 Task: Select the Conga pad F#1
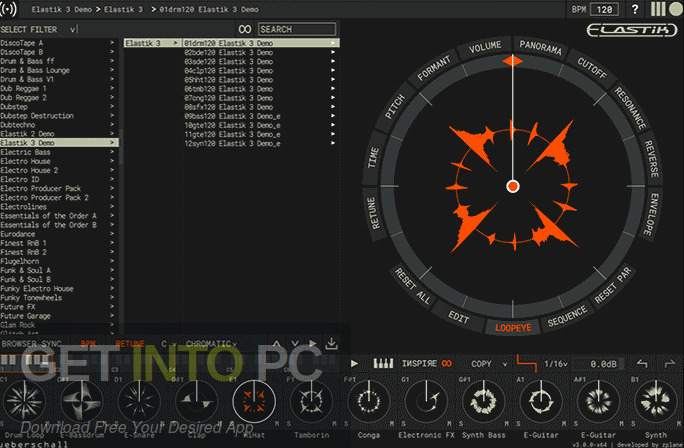click(369, 401)
